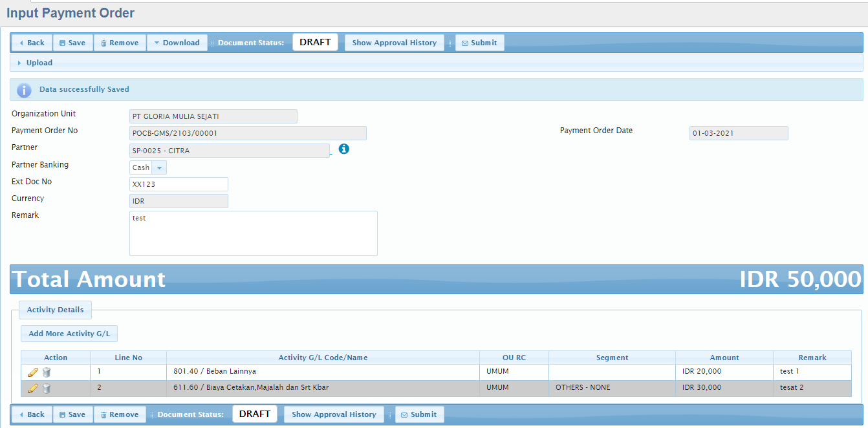868x428 pixels.
Task: Click Back in the bottom toolbar
Action: tap(32, 414)
